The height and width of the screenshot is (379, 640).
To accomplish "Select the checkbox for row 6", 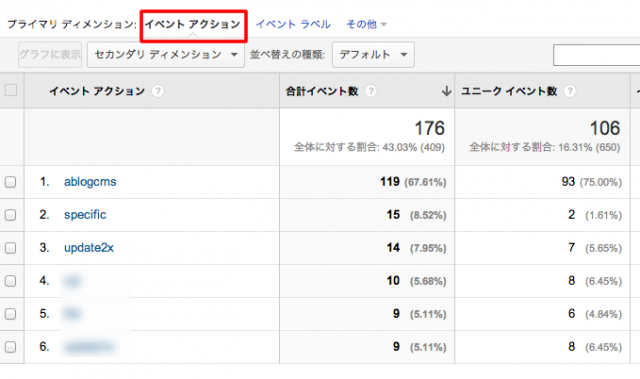I will point(11,347).
